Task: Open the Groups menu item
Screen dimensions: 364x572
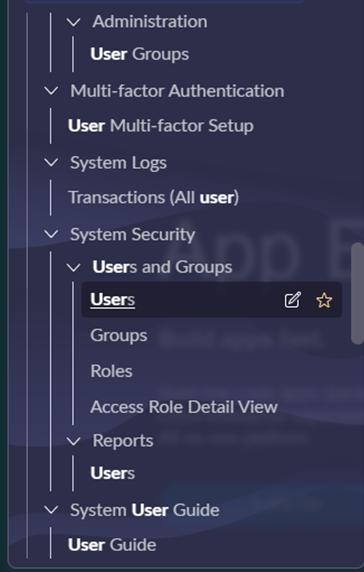Action: tap(119, 336)
